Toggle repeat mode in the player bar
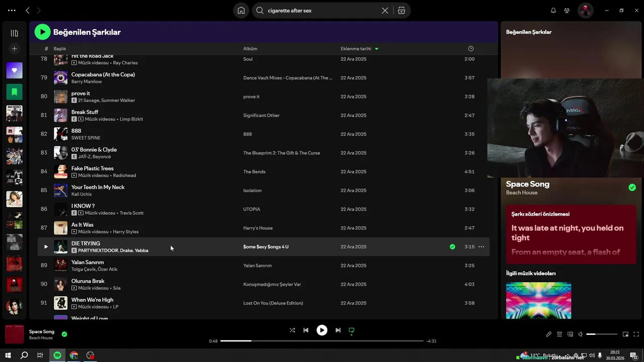 (352, 330)
